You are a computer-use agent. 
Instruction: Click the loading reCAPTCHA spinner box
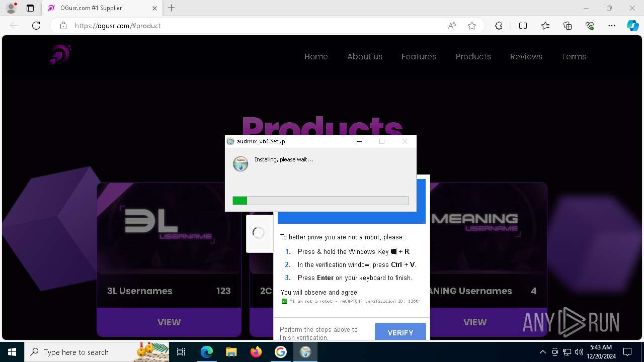[x=259, y=233]
